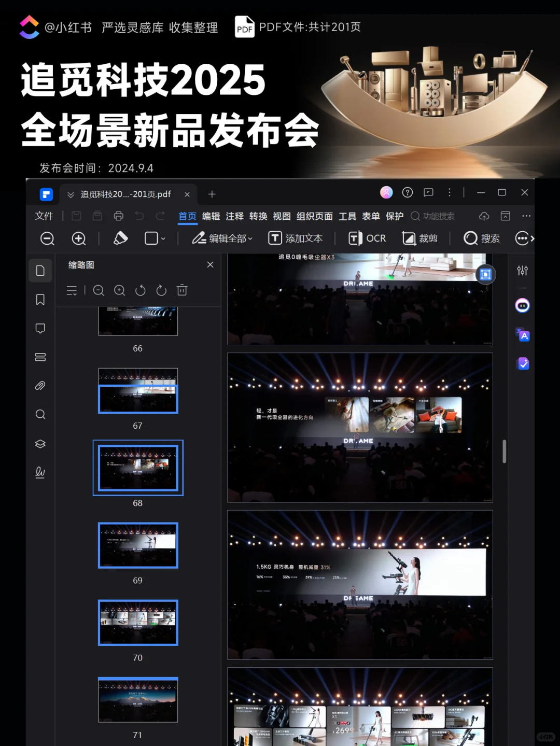Select page 69 thumbnail
This screenshot has height=746, width=560.
tap(138, 545)
